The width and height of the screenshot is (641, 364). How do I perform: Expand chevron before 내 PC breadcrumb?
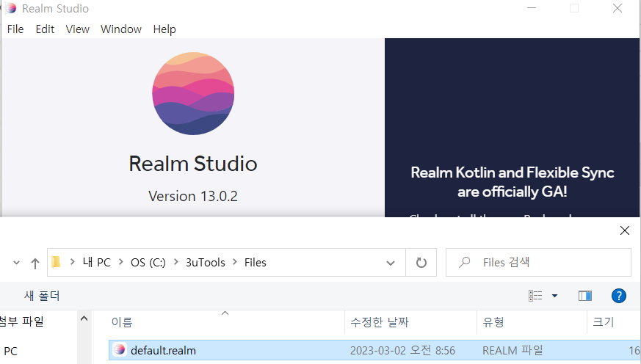73,262
